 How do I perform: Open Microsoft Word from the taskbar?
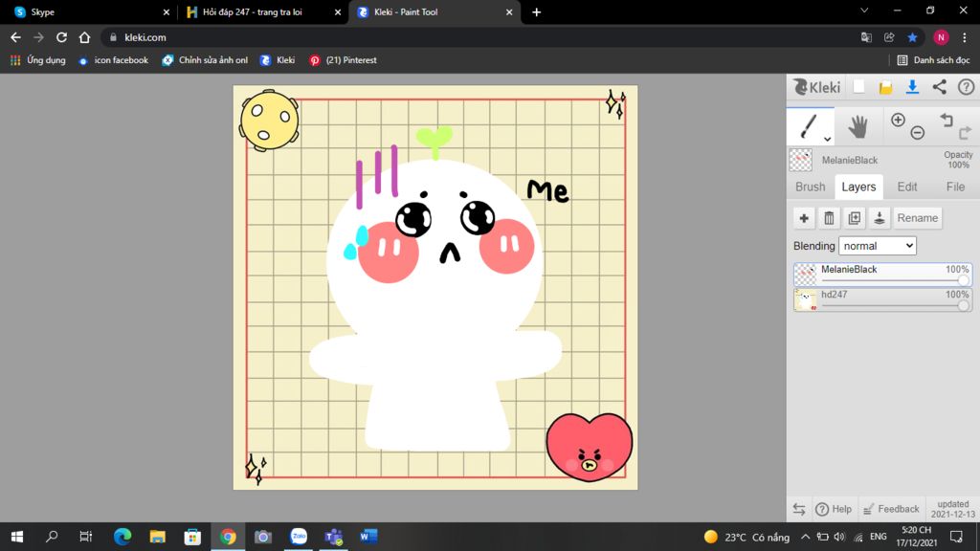pyautogui.click(x=368, y=537)
